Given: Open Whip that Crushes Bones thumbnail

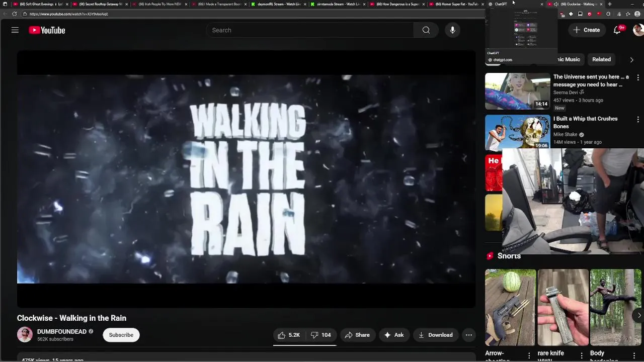Looking at the screenshot, I should 518,132.
